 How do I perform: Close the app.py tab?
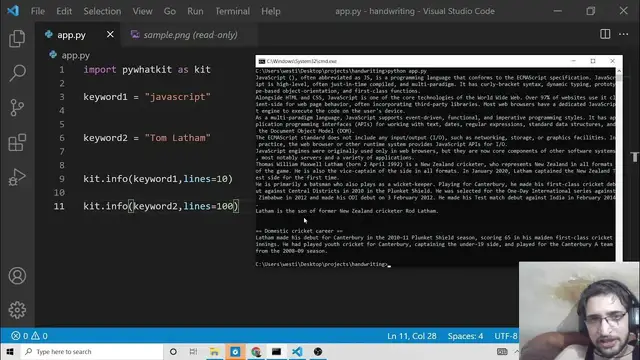click(x=110, y=35)
